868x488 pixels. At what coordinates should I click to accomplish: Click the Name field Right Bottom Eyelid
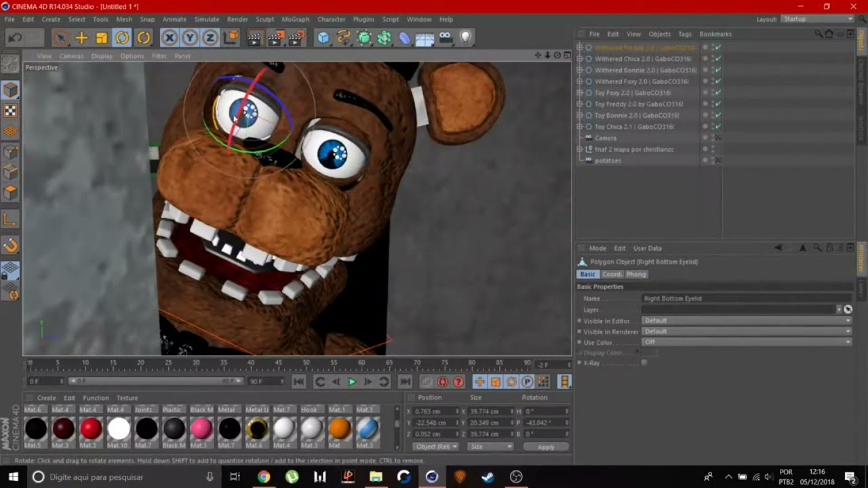pyautogui.click(x=747, y=298)
